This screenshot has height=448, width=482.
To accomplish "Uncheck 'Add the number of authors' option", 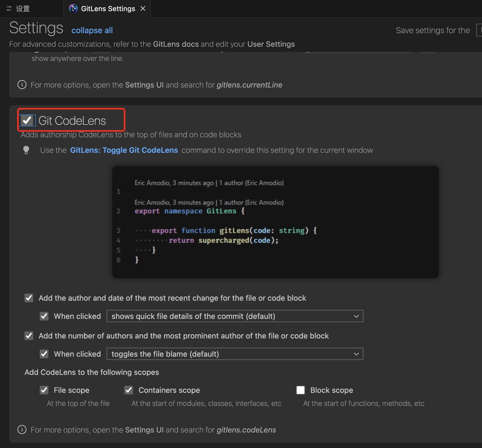I will point(29,336).
